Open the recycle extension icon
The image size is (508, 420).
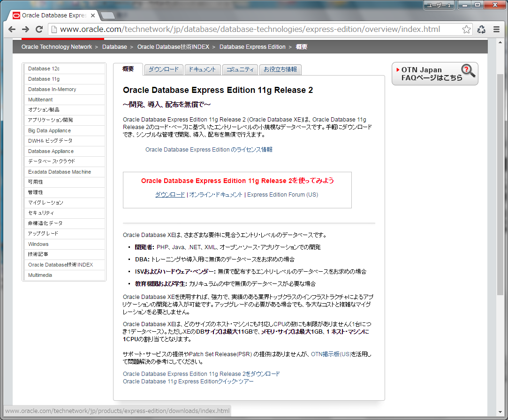click(481, 30)
